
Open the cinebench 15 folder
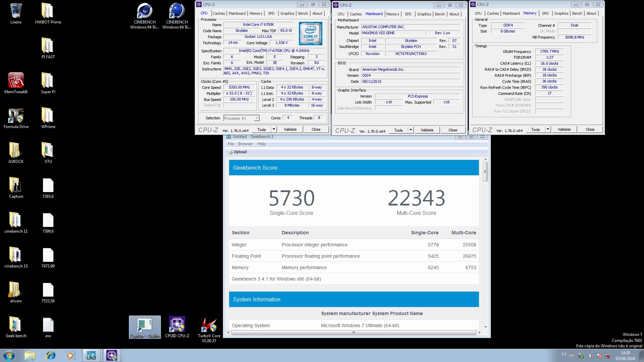[16, 257]
